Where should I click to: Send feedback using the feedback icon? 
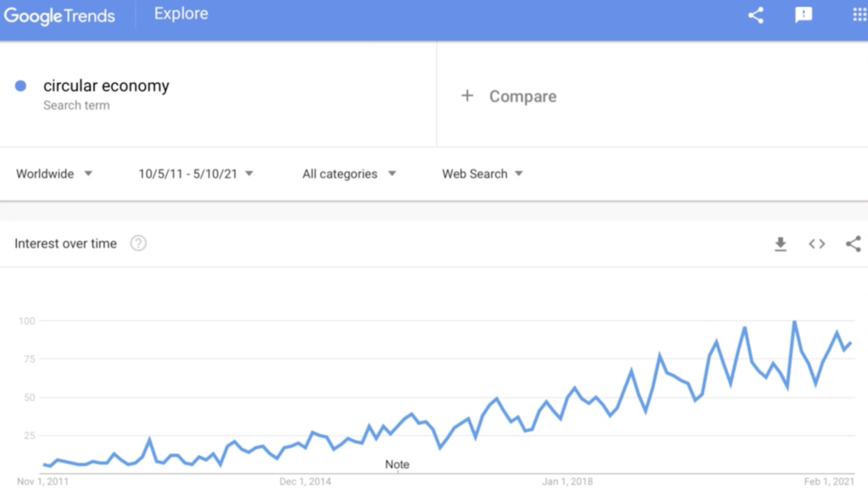pyautogui.click(x=804, y=14)
